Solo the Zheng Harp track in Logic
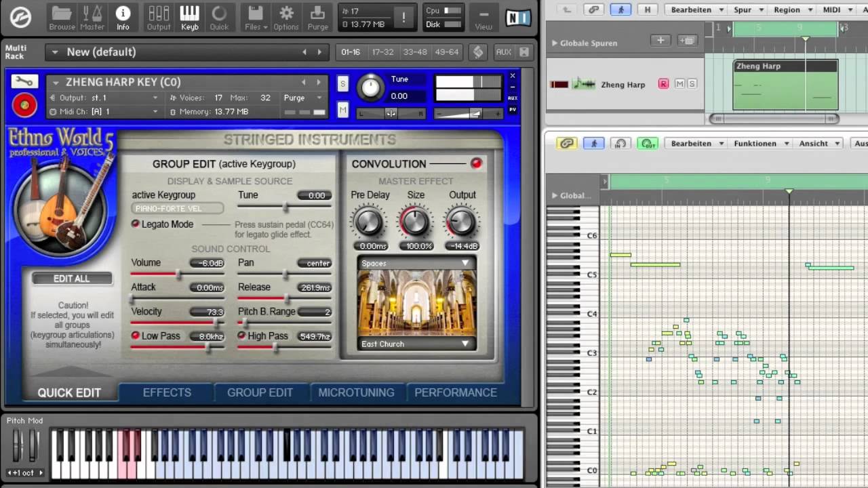This screenshot has height=488, width=868. click(692, 84)
